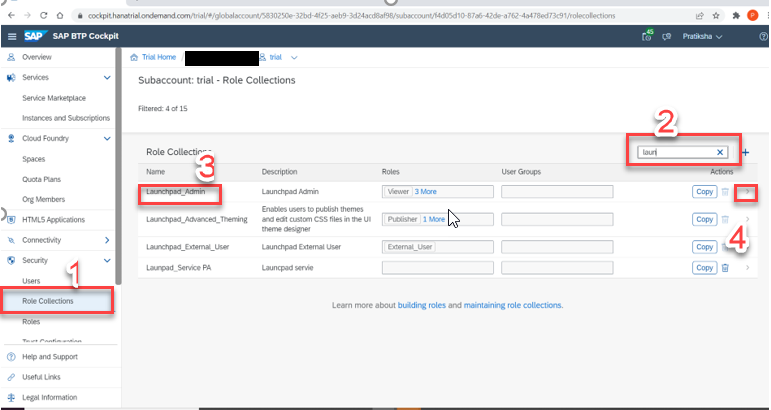The height and width of the screenshot is (410, 771).
Task: Go to Service Marketplace in sidebar
Action: click(x=54, y=98)
